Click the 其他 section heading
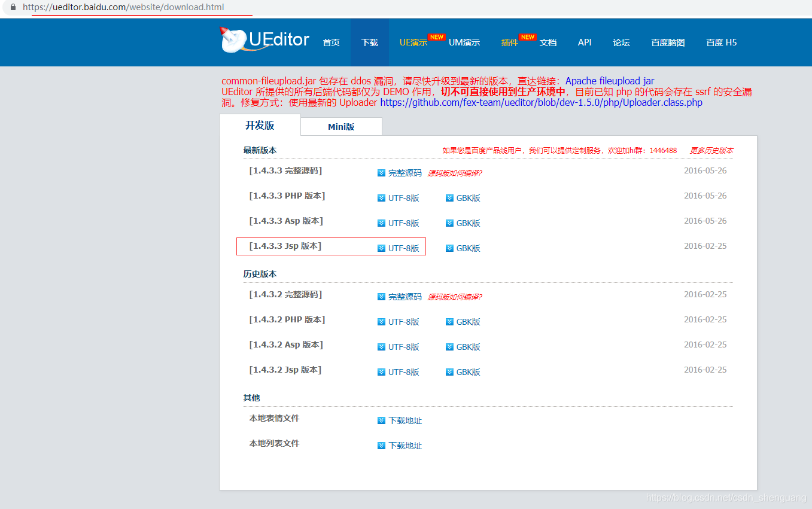This screenshot has height=509, width=812. pos(251,398)
